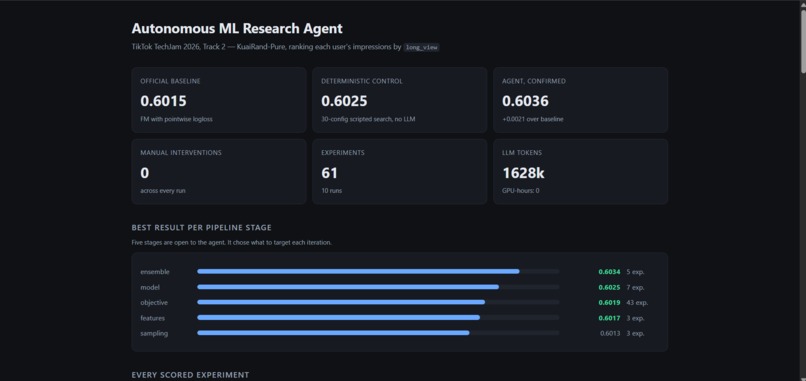
Task: Select the LLM Tokens 1628k card
Action: click(x=580, y=172)
